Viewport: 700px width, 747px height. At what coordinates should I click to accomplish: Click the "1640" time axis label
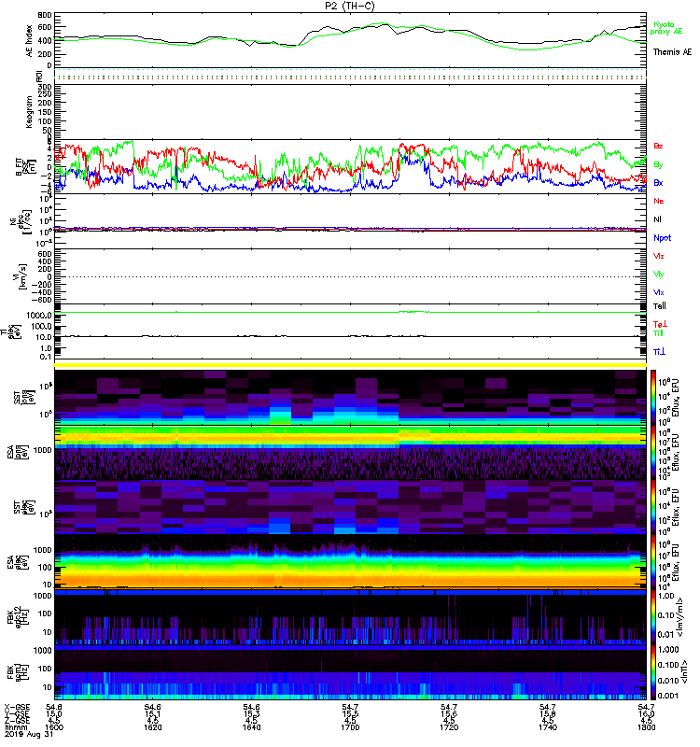pyautogui.click(x=251, y=727)
